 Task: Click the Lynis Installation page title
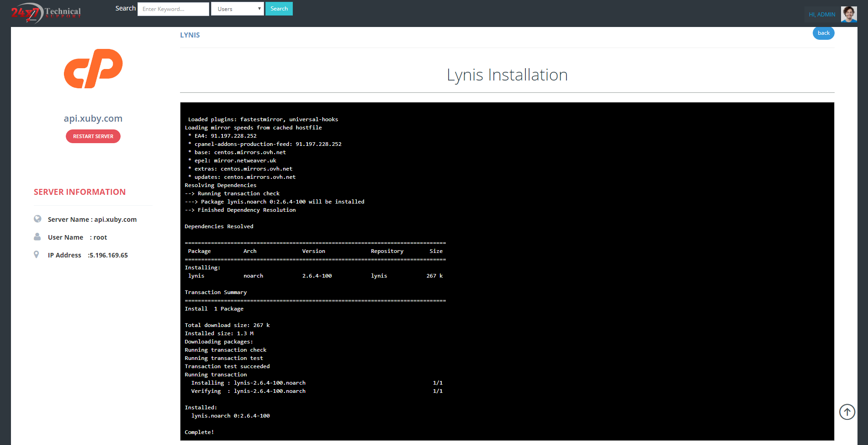507,75
